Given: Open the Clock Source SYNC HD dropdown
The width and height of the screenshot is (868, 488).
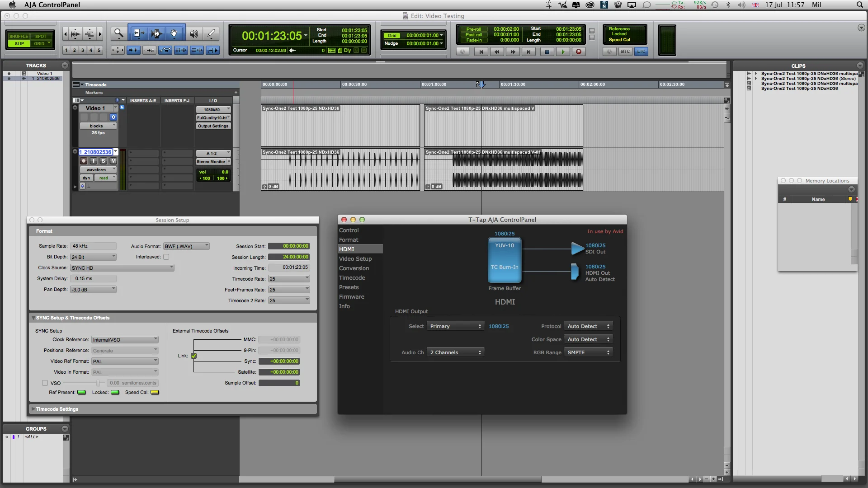Looking at the screenshot, I should (x=122, y=268).
